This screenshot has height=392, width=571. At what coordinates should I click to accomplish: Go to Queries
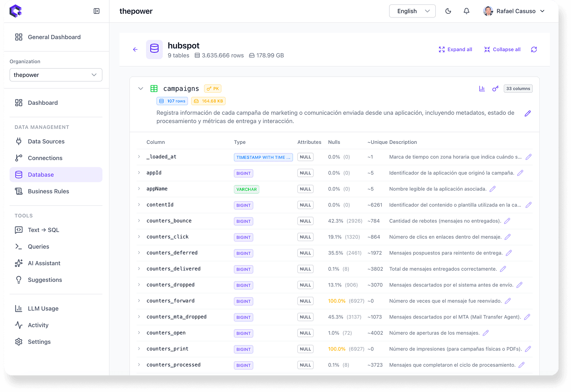tap(56, 247)
